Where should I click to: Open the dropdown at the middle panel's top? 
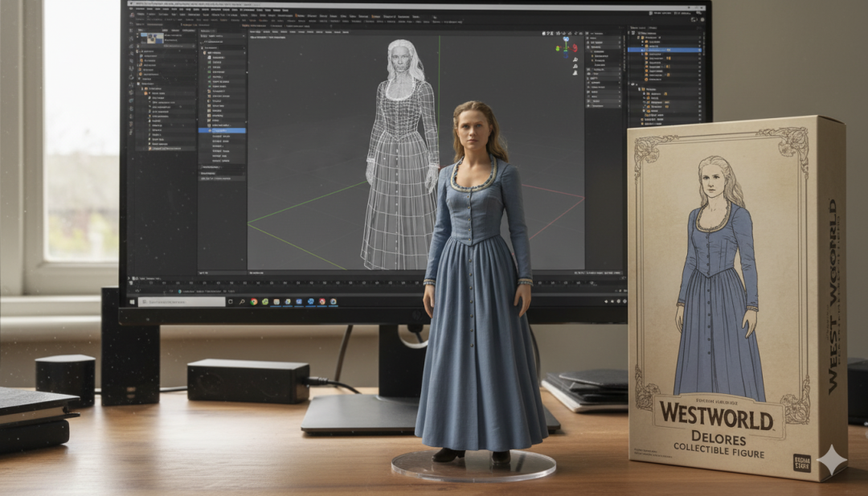tap(222, 35)
